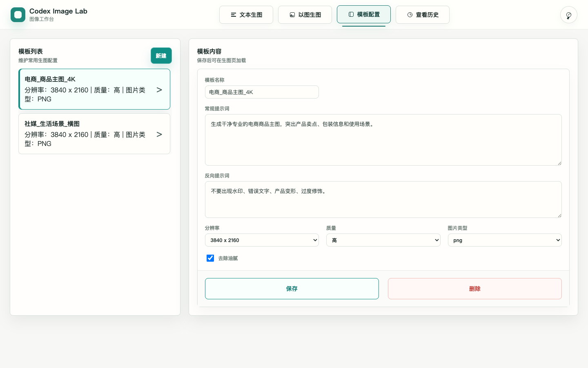This screenshot has width=588, height=368.
Task: Click the 保存后可在生图页加载 subtitle
Action: coord(221,61)
